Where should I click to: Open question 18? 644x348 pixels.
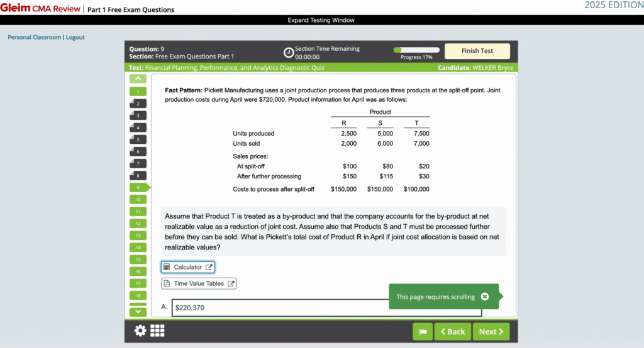[138, 295]
